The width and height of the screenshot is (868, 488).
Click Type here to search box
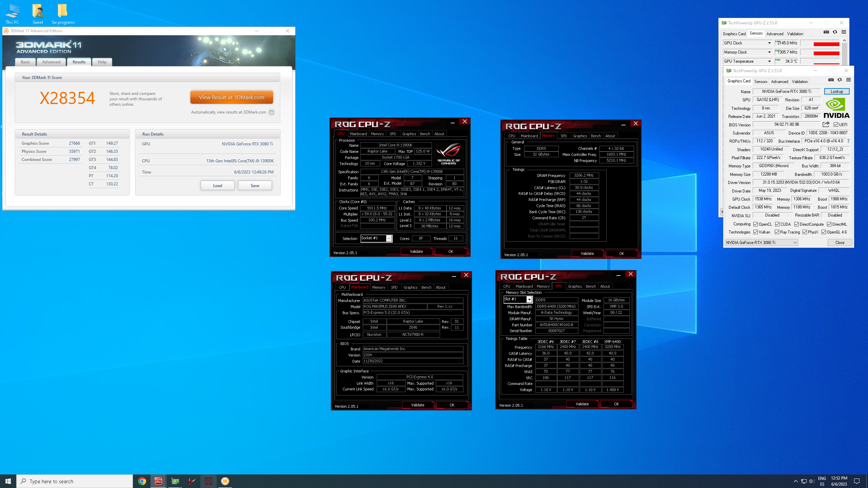[75, 481]
